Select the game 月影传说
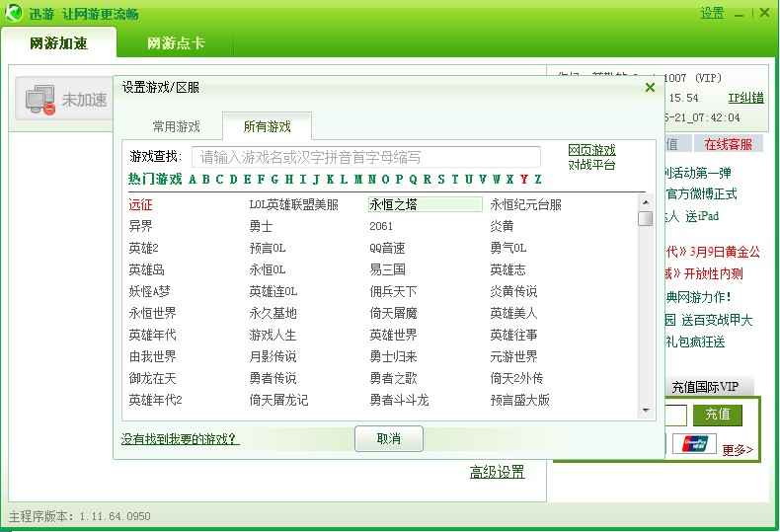 (273, 356)
